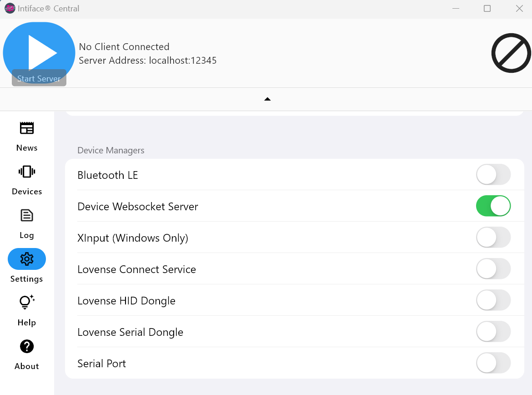
Task: Turn on XInput (Windows Only)
Action: click(x=493, y=237)
